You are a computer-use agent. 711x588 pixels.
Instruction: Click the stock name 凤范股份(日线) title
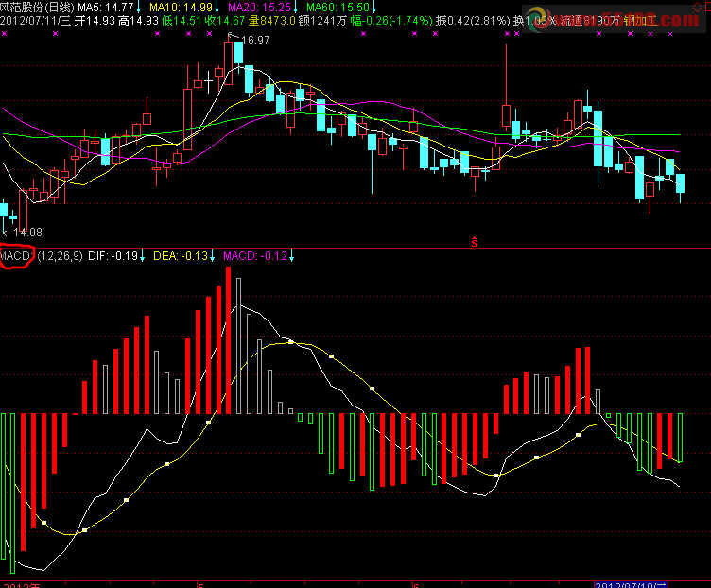coord(37,8)
